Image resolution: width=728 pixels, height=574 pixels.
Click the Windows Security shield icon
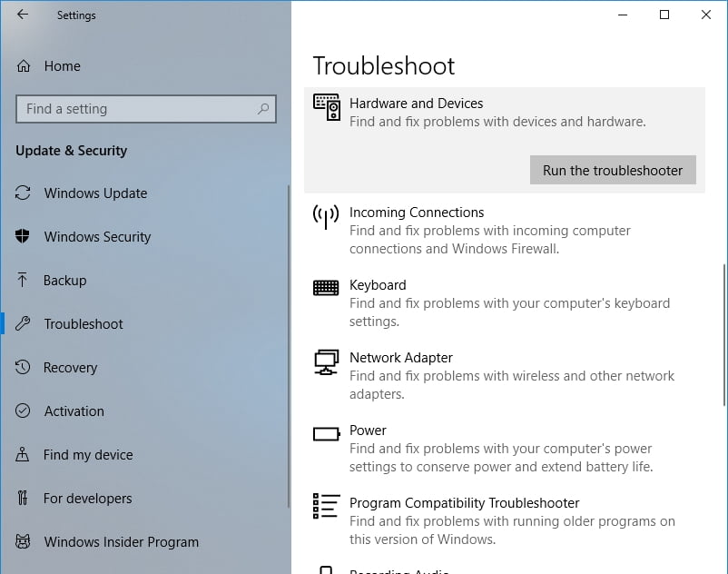pyautogui.click(x=24, y=237)
